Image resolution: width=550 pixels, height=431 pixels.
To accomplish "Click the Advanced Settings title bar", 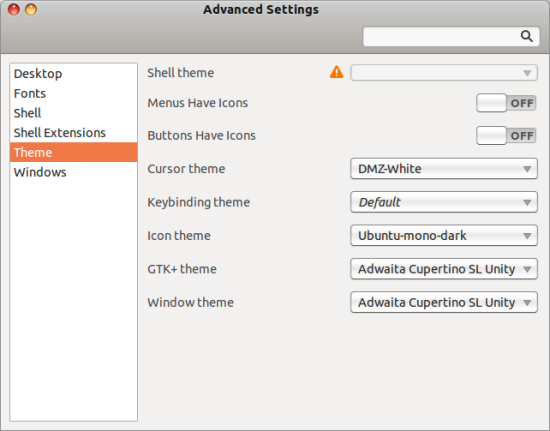I will [261, 9].
